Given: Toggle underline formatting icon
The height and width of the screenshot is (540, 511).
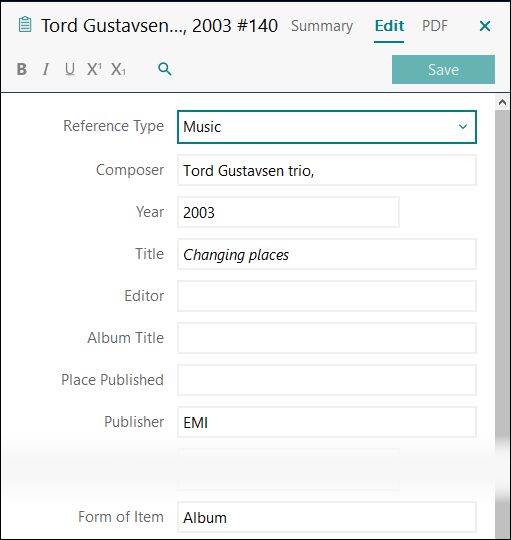Looking at the screenshot, I should [x=70, y=69].
